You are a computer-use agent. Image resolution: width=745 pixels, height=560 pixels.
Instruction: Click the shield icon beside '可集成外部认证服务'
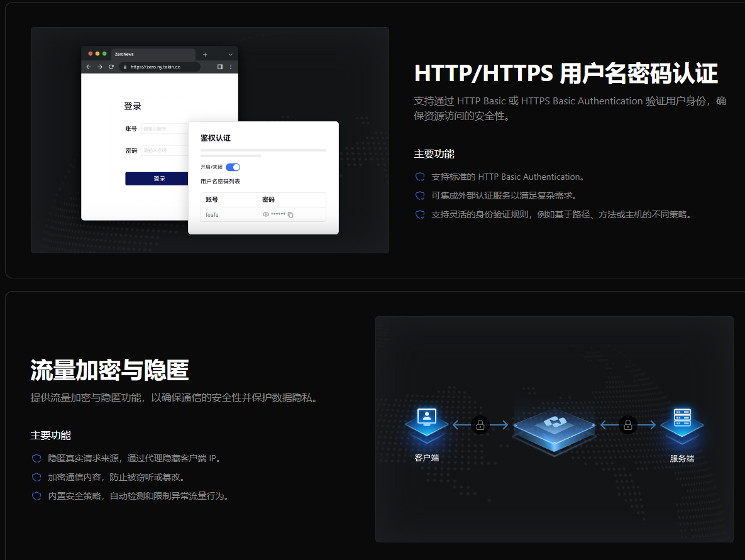pos(420,195)
